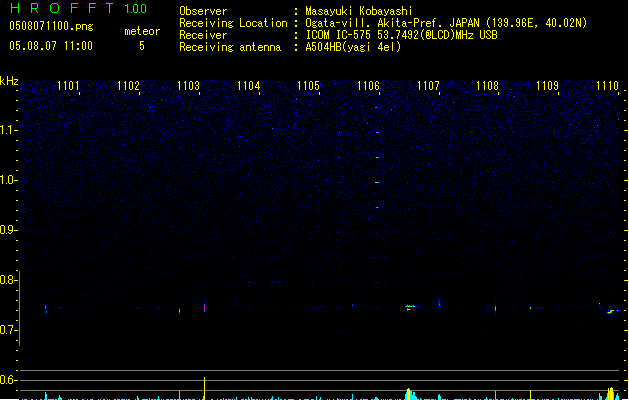Click the 1101 time axis label
The image size is (629, 400).
68,86
